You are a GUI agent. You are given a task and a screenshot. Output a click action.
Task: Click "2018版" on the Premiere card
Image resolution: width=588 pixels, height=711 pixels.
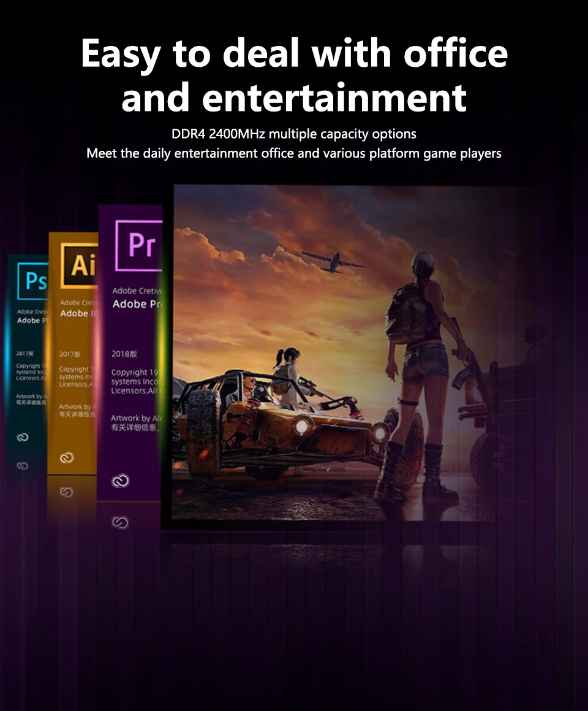[x=124, y=354]
